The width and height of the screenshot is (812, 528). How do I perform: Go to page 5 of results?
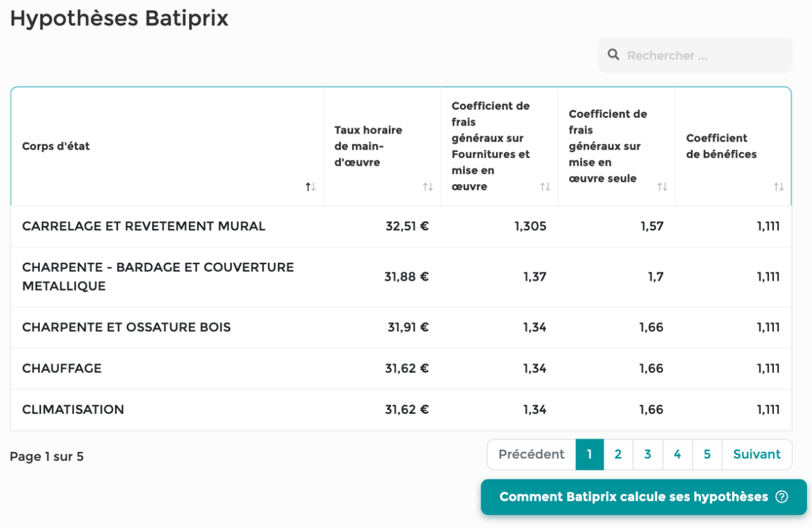(x=707, y=454)
